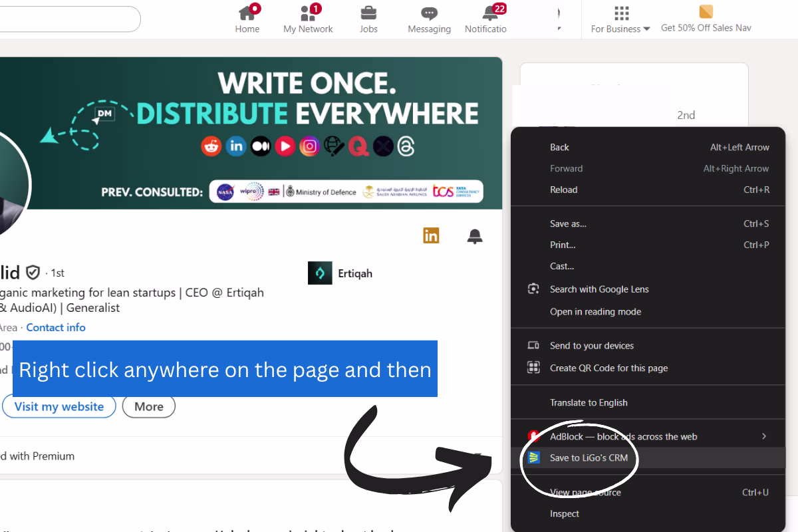
Task: Click the orange Sales Navigator icon
Action: (705, 12)
